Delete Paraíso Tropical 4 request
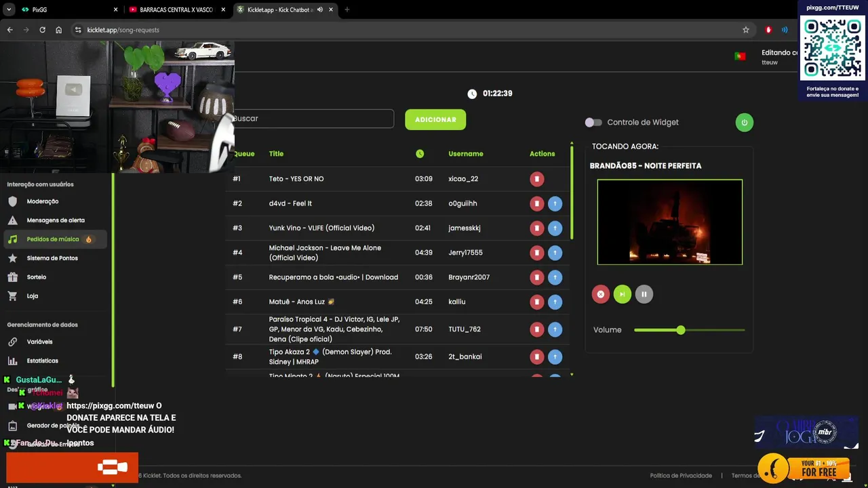Screen dimensions: 868x488 click(537, 329)
